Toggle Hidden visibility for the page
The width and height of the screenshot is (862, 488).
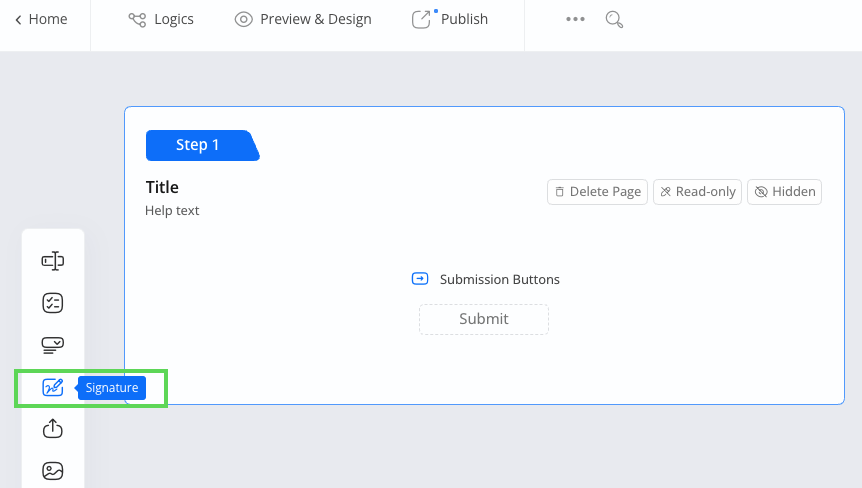click(x=784, y=192)
